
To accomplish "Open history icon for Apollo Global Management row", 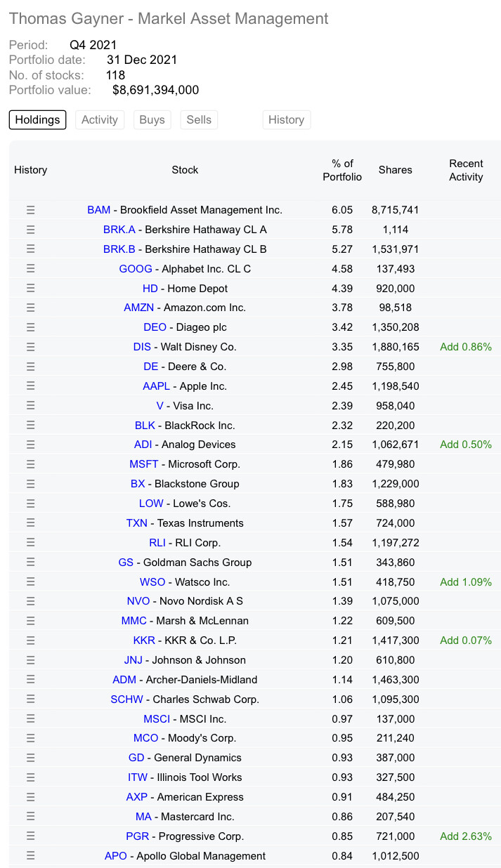I will [x=30, y=856].
